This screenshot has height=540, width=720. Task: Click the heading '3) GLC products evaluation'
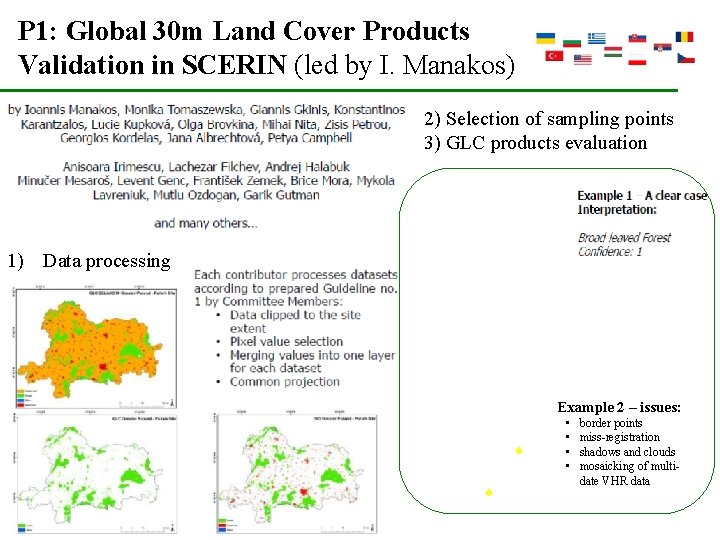pos(535,143)
